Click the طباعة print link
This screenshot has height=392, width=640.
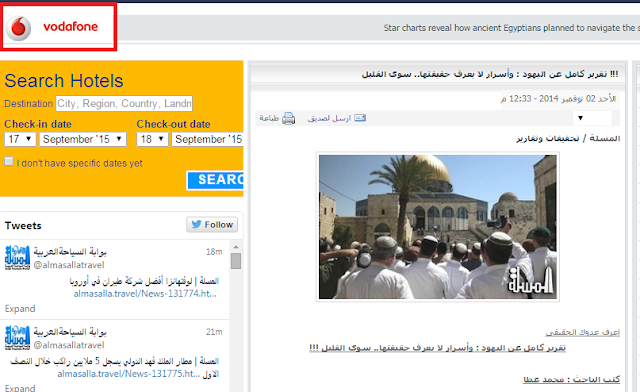coord(269,118)
